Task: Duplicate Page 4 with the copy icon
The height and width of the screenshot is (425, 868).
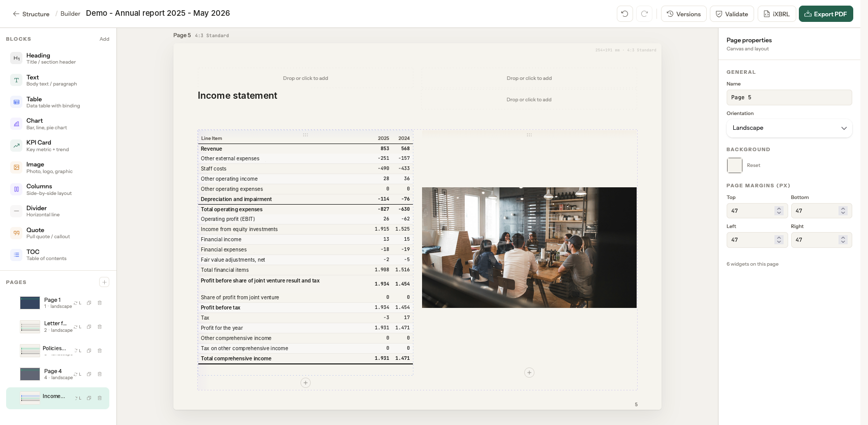Action: coord(89,374)
